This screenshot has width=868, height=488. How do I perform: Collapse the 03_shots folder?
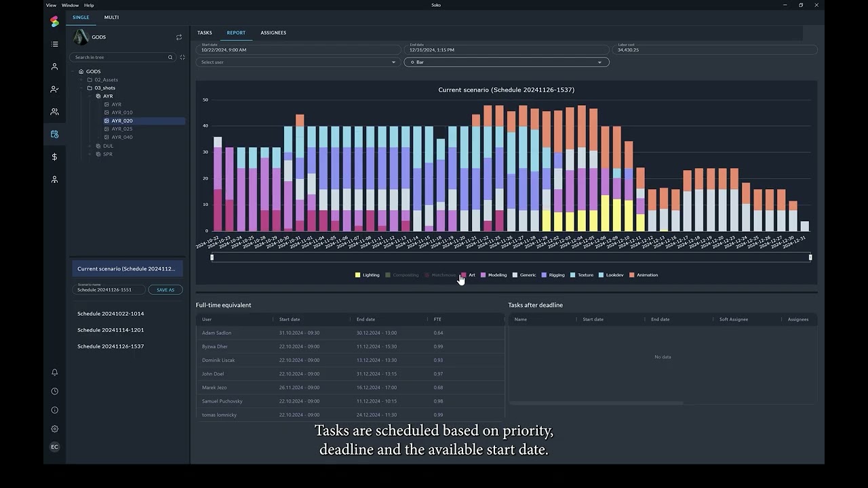(x=81, y=87)
